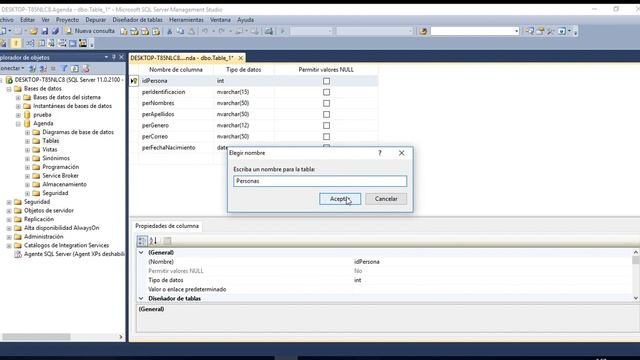This screenshot has height=360, width=640.
Task: Expand the Tablas folder
Action: [27, 141]
